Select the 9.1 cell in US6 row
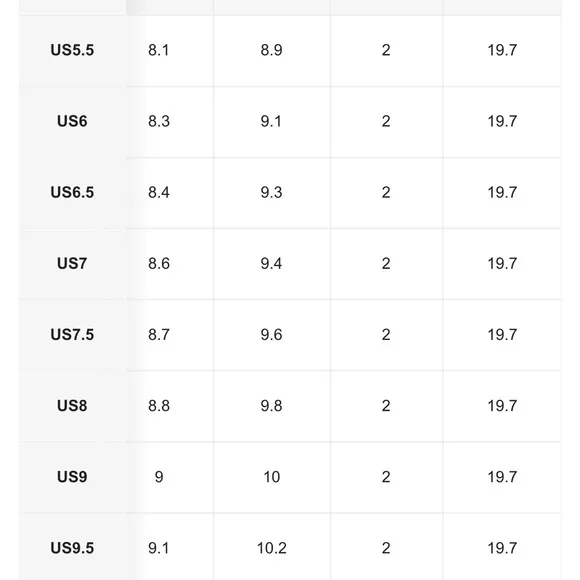Screen dimensions: 580x580 coord(272,121)
